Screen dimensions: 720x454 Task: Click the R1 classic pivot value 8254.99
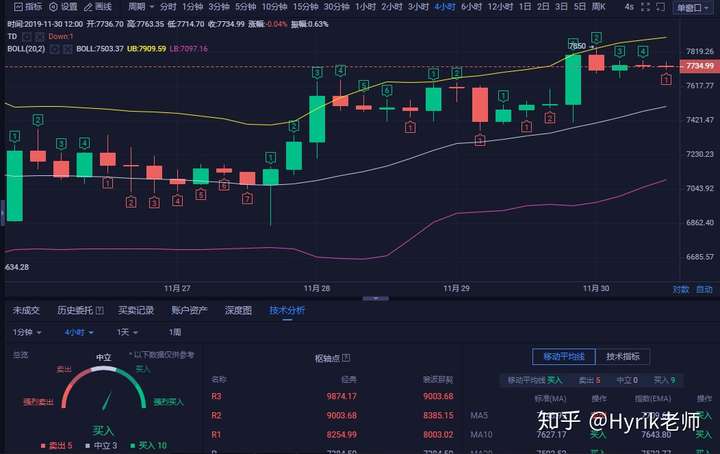point(342,435)
